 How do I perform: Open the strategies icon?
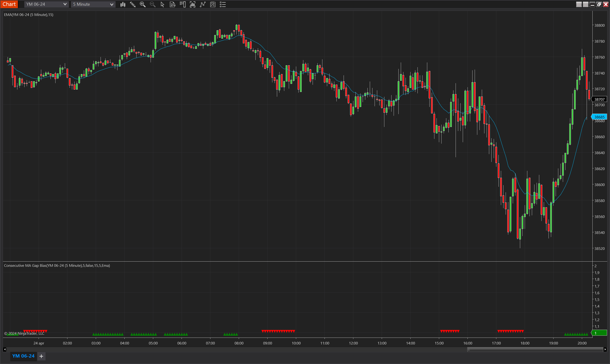pyautogui.click(x=213, y=4)
